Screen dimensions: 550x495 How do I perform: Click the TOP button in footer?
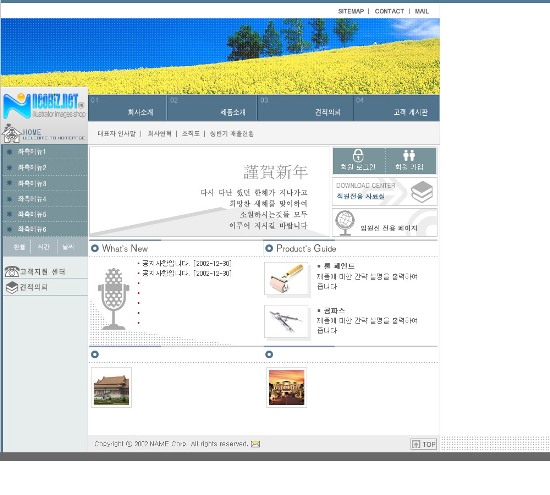pyautogui.click(x=423, y=444)
